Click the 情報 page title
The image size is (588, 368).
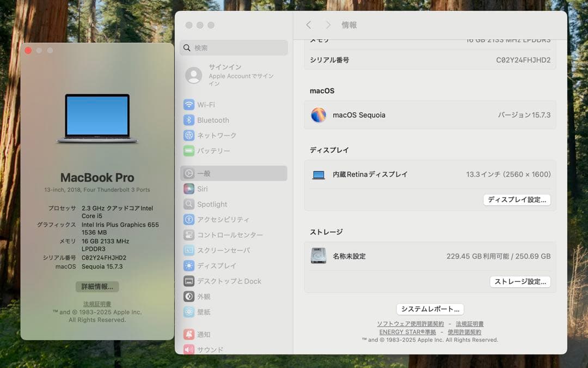pyautogui.click(x=349, y=25)
